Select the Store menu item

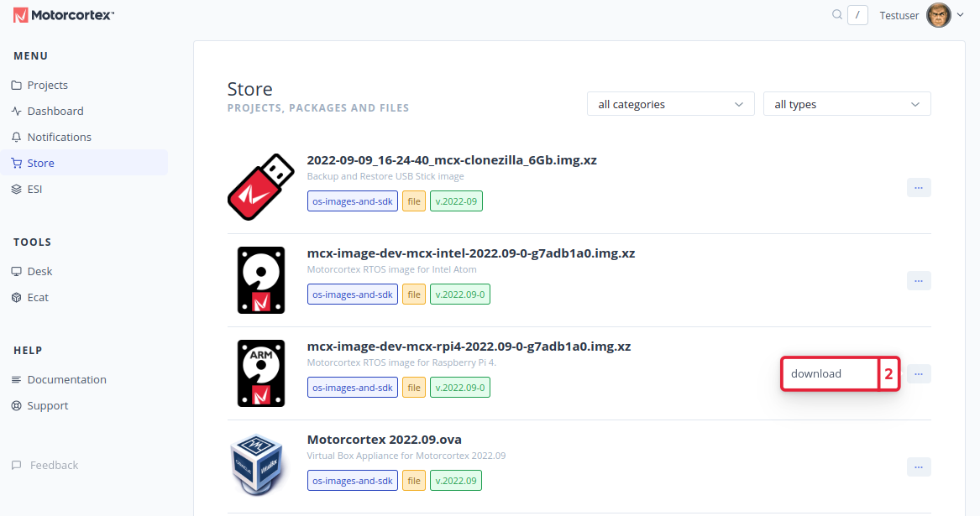(84, 163)
